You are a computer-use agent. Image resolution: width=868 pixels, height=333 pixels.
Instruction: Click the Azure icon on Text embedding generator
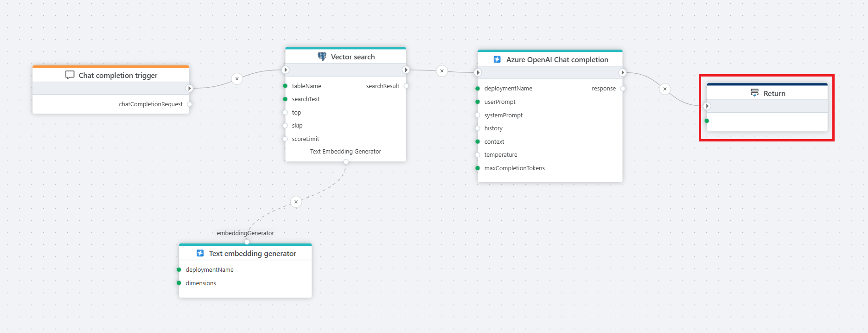(x=200, y=253)
